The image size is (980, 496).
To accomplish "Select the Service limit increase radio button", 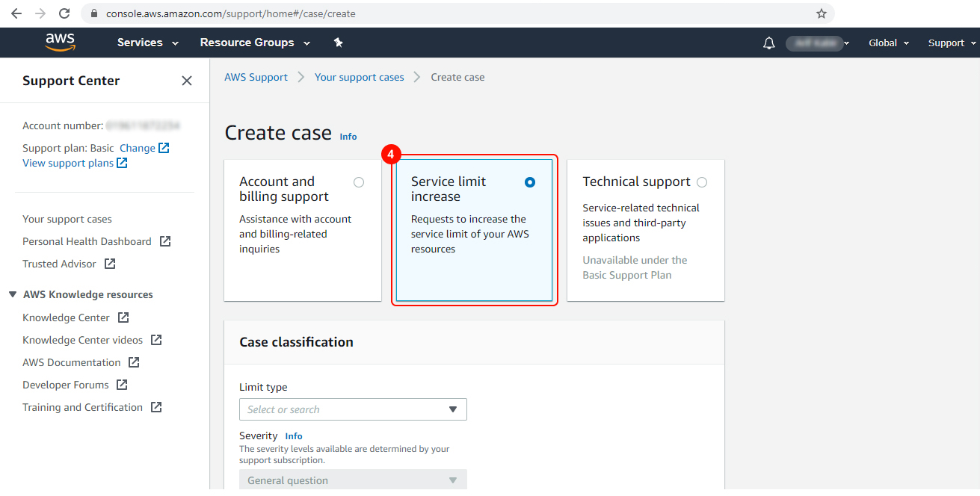I will [x=529, y=182].
